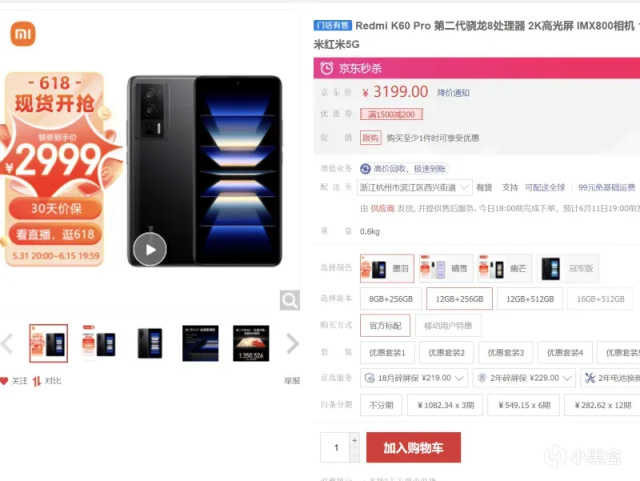Click the 高价回收 recycle service icon
This screenshot has width=640, height=481.
[365, 169]
